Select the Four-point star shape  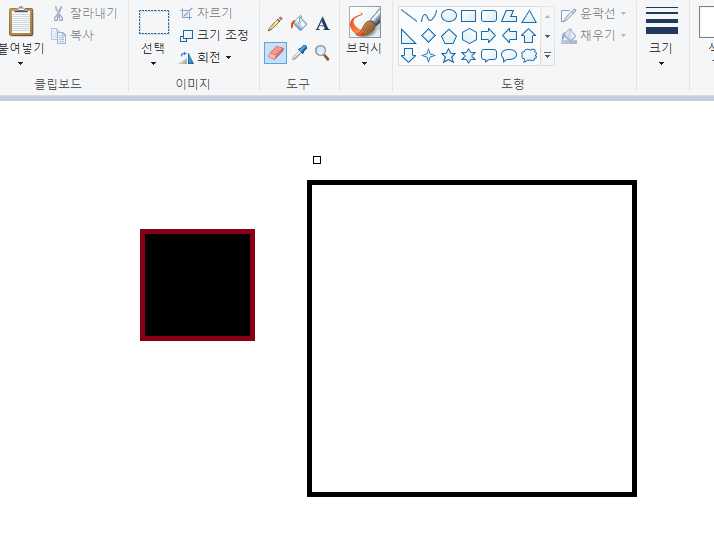(428, 56)
